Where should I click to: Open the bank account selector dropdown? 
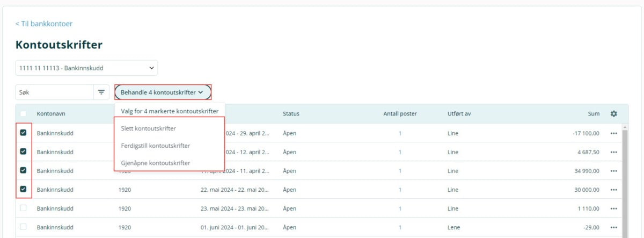[86, 68]
